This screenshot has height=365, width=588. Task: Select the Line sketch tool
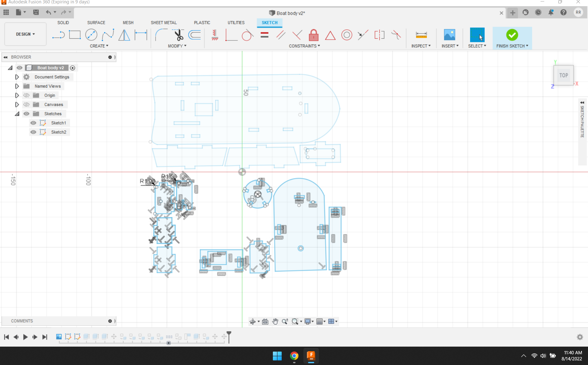click(x=58, y=35)
